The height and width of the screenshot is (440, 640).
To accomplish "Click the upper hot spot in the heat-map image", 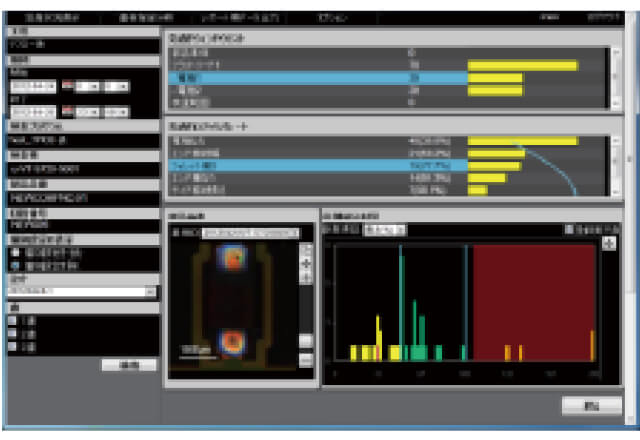I will 232,258.
